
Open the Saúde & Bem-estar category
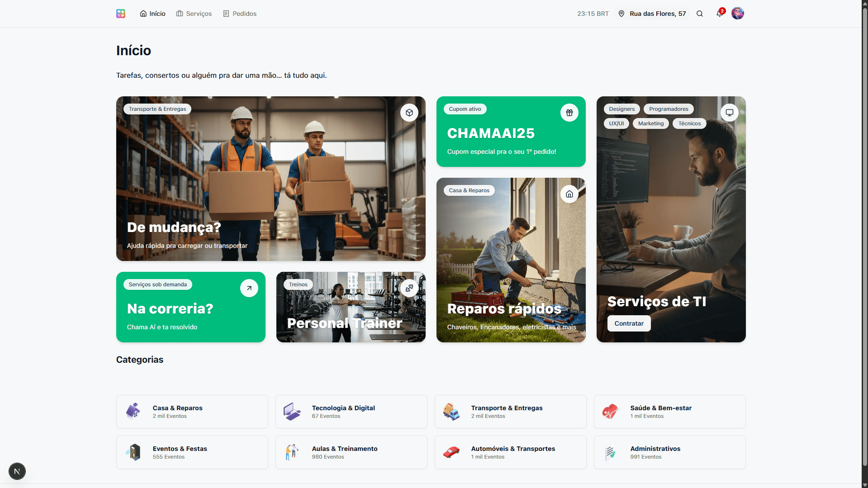(669, 412)
